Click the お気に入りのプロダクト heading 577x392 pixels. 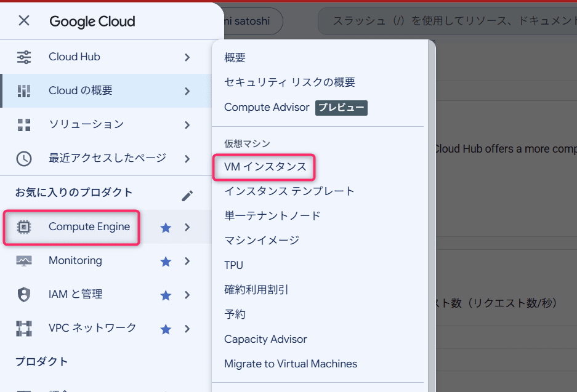(74, 193)
